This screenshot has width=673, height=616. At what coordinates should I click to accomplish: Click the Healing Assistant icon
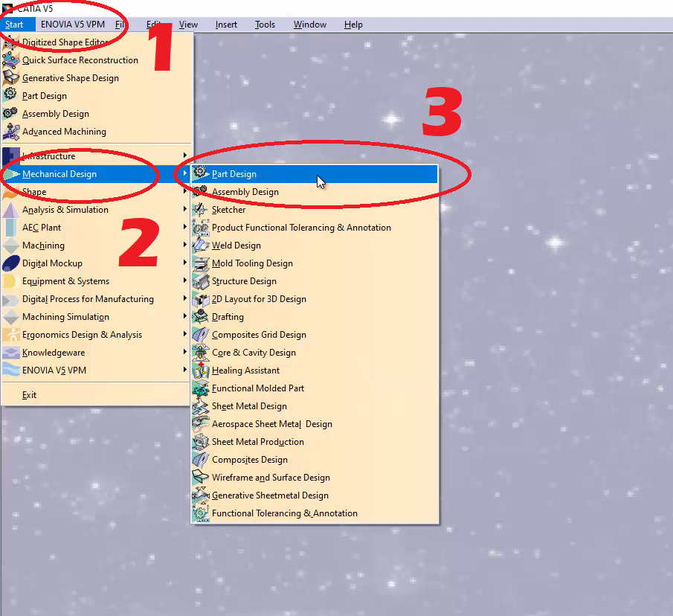coord(200,370)
